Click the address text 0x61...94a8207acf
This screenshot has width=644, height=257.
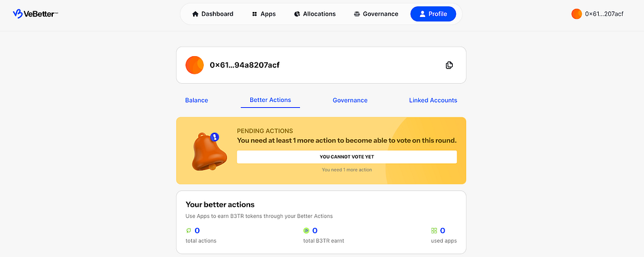(245, 65)
